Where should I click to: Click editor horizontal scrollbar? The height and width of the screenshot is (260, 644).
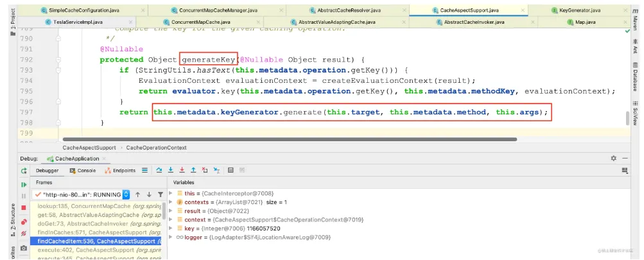click(x=290, y=139)
